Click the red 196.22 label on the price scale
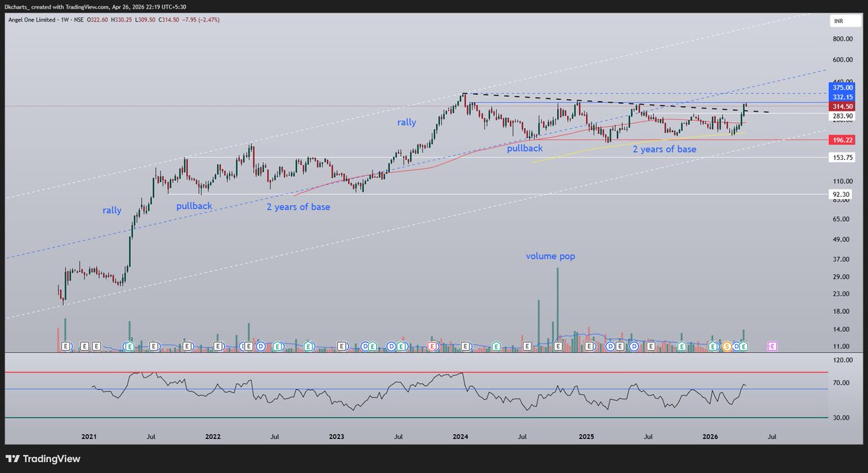Screen dimensions: 868x473 click(841, 139)
